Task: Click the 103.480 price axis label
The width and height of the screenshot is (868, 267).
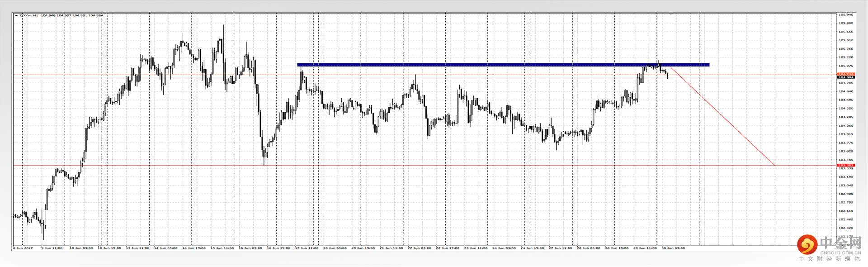Action: [846, 160]
